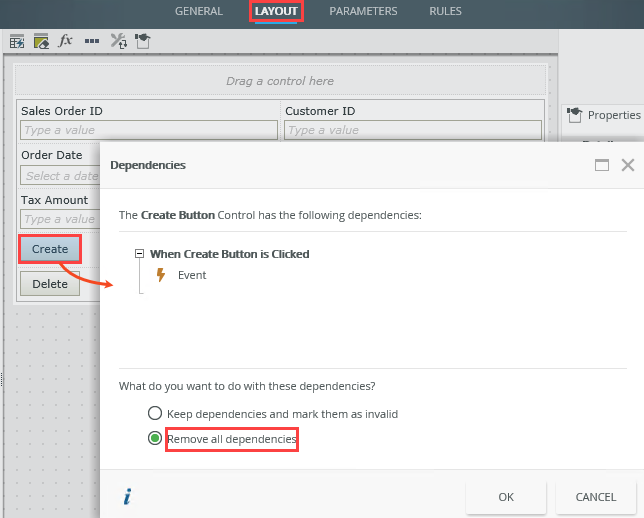Close the Dependencies dialog

(x=628, y=165)
